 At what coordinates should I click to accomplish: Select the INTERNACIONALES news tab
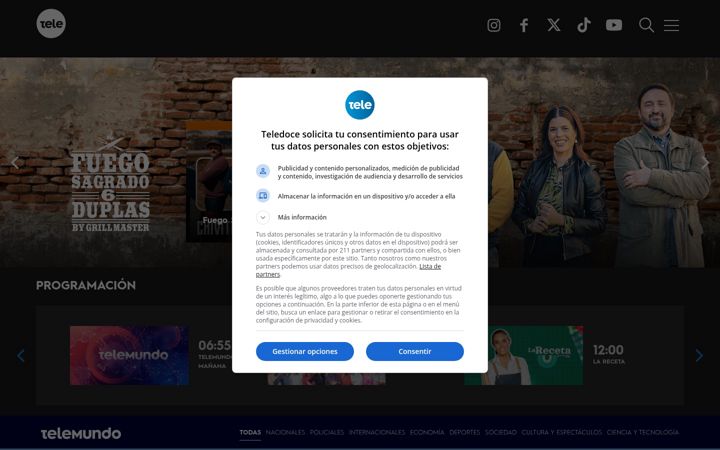coord(377,433)
